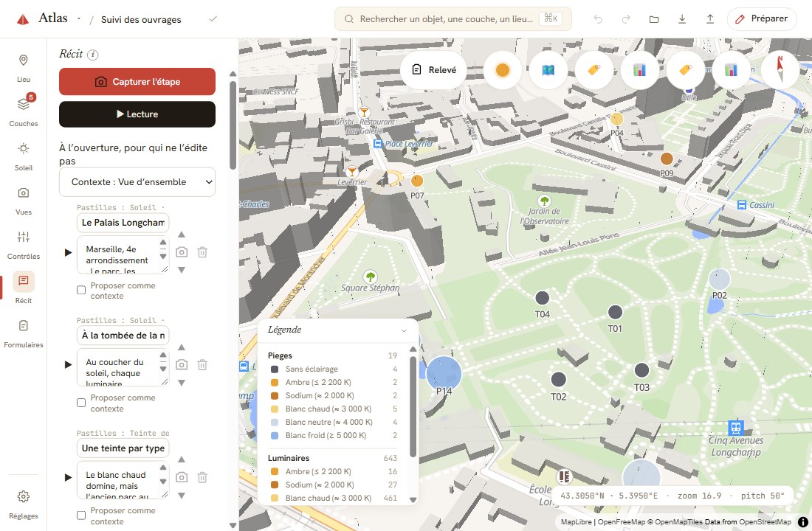The image size is (812, 531).
Task: Check 'Proposer comme contexte' under 'À la tombée'
Action: point(81,403)
